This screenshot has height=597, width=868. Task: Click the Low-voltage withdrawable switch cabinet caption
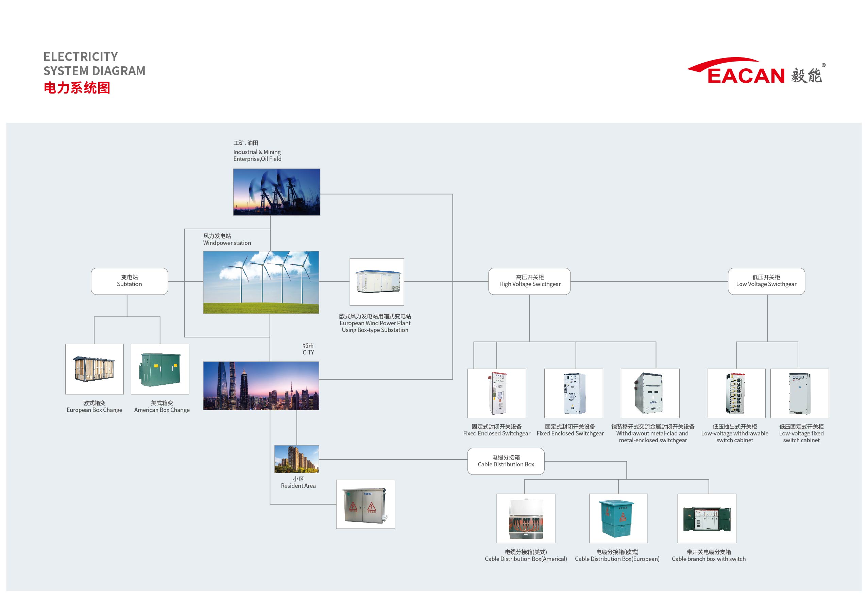[x=735, y=437]
